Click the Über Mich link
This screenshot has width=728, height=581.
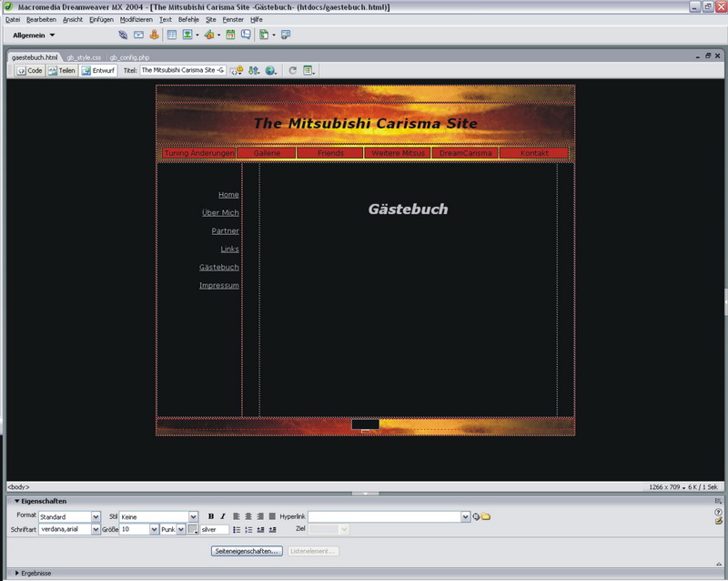tap(220, 213)
